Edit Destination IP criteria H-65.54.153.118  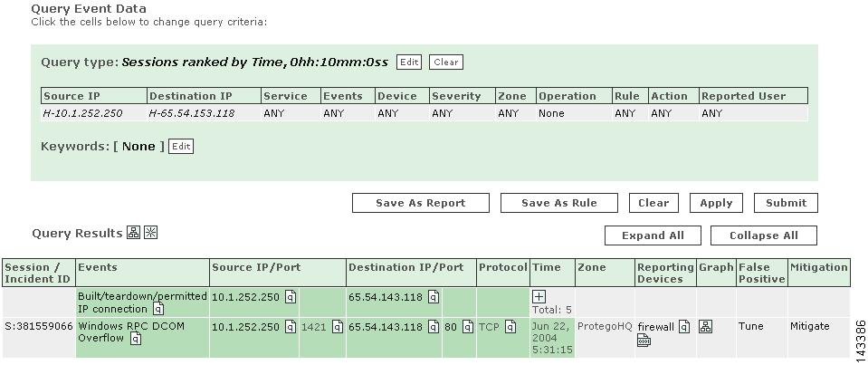(x=205, y=113)
